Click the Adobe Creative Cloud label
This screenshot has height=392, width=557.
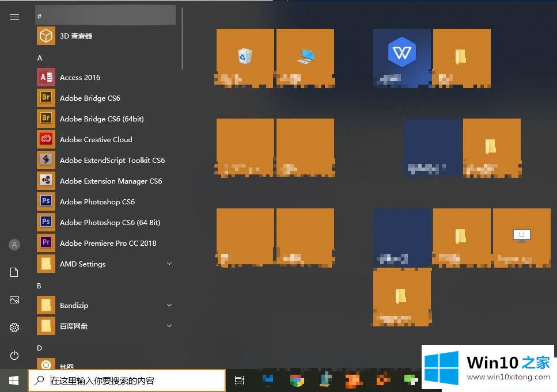[x=96, y=139]
